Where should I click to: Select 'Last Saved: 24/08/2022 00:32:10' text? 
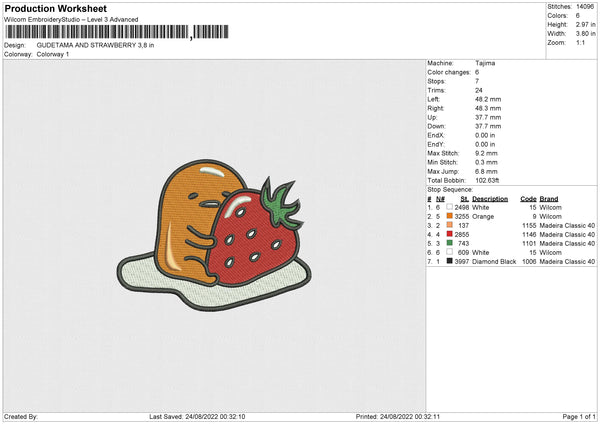[x=197, y=416]
